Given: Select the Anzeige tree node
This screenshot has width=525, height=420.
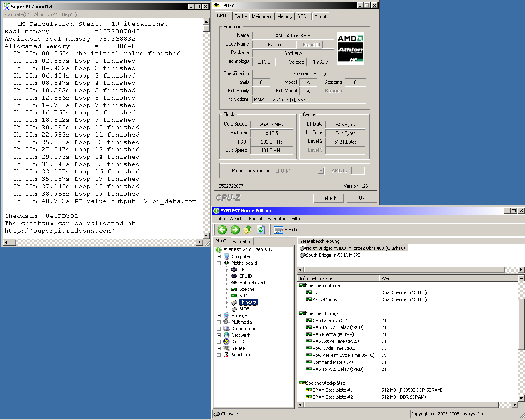Looking at the screenshot, I should coord(239,315).
